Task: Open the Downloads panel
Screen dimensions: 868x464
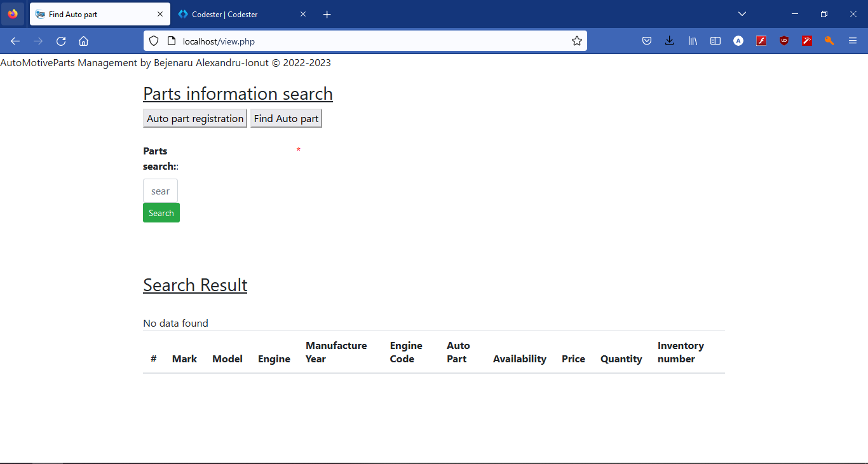Action: pyautogui.click(x=669, y=41)
